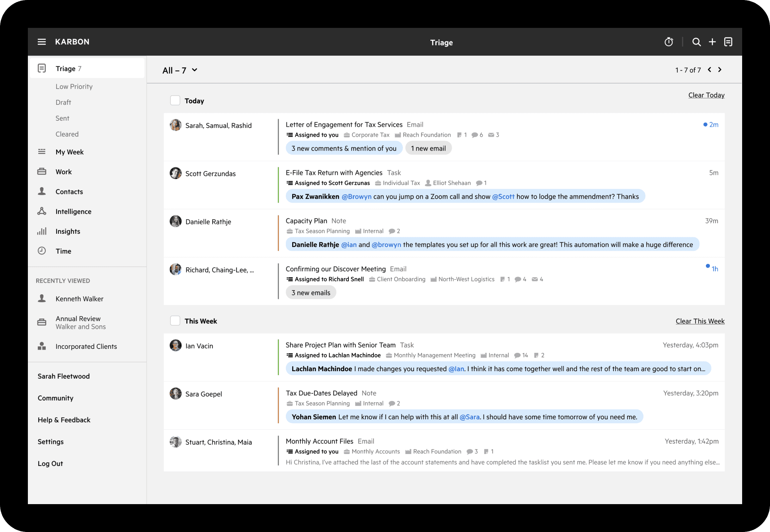Check the Today group checkbox

pyautogui.click(x=175, y=100)
